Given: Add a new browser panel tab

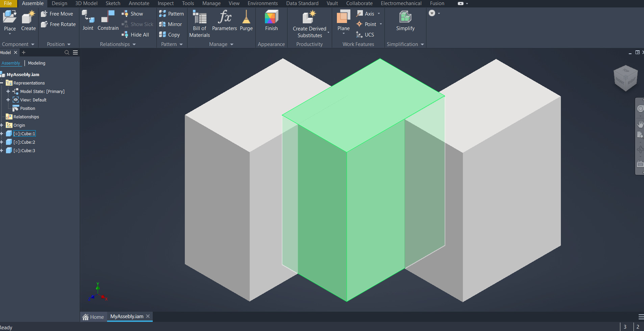Looking at the screenshot, I should click(x=24, y=52).
